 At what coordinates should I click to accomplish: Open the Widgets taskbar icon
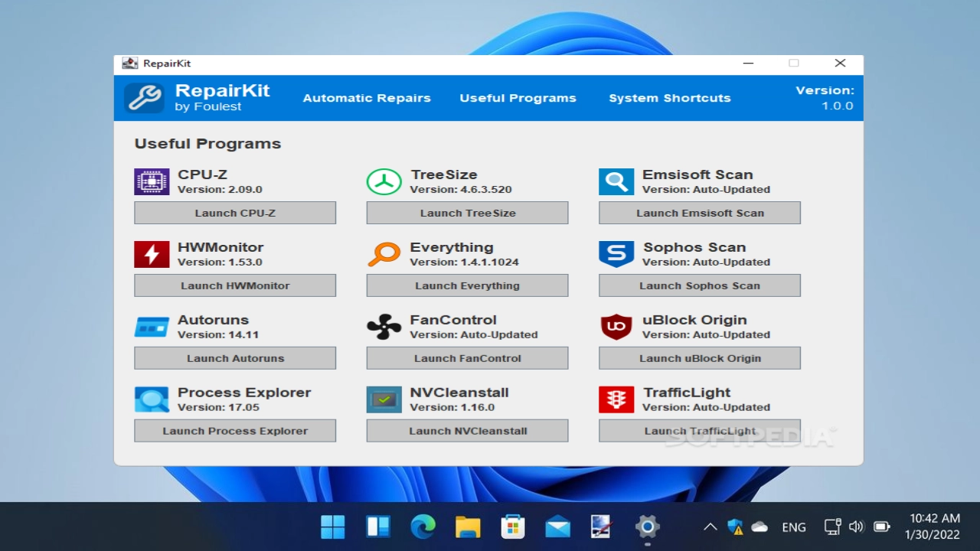(378, 527)
